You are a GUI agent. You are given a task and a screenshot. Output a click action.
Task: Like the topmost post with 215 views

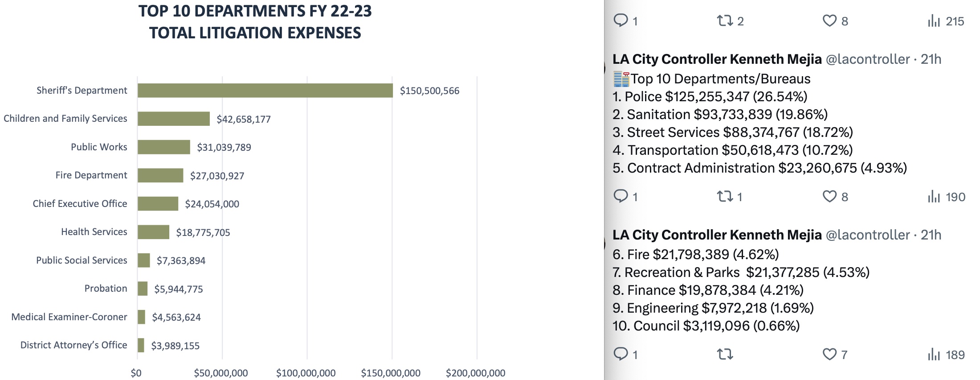pos(829,21)
